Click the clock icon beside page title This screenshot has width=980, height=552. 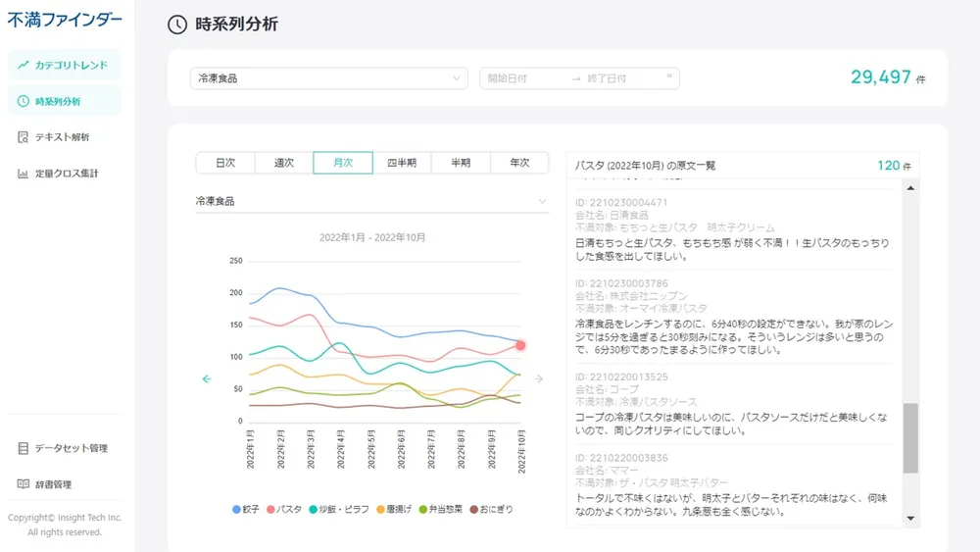[x=177, y=25]
